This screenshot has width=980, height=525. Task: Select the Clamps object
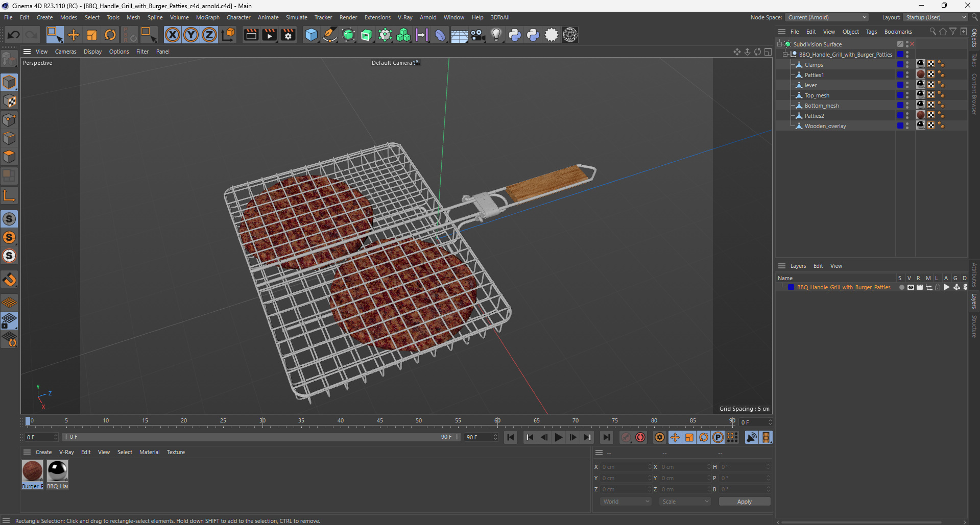tap(814, 65)
